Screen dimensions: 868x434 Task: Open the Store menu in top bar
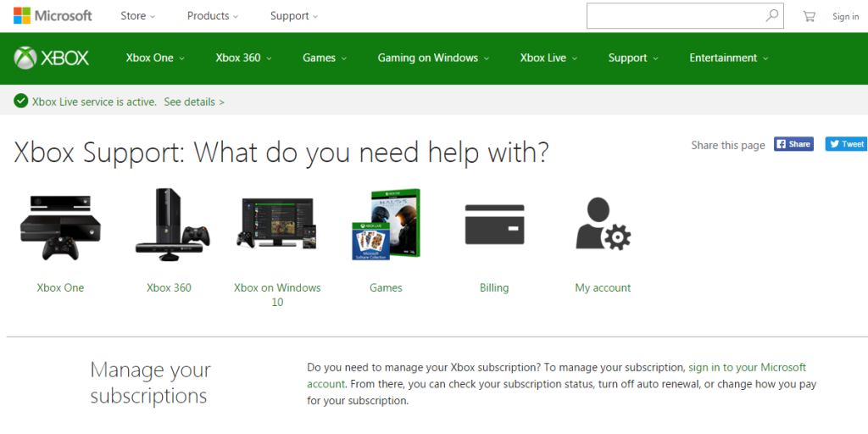click(x=138, y=15)
